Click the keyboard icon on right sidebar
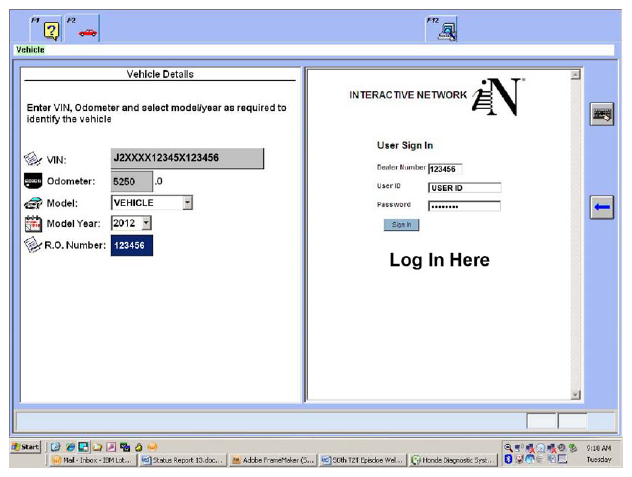The height and width of the screenshot is (477, 632). (x=601, y=115)
